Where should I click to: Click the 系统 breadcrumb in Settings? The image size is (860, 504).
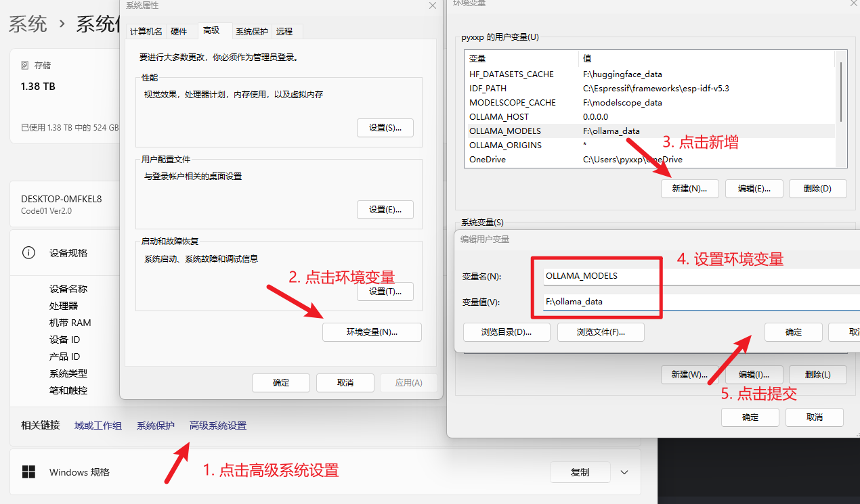28,24
